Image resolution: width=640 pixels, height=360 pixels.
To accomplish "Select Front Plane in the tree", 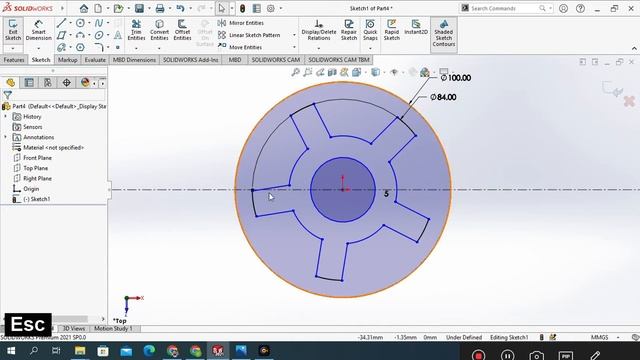I will coord(33,158).
